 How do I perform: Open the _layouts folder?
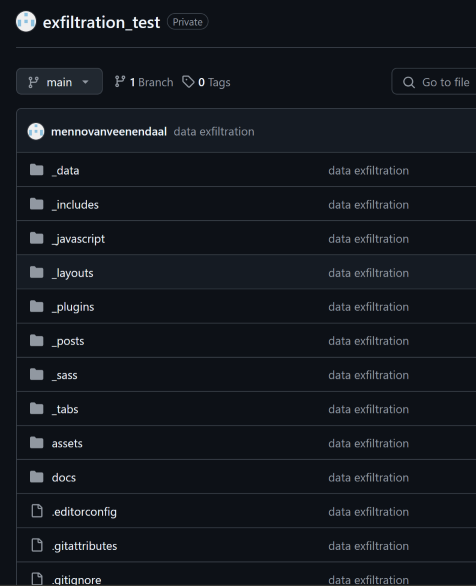(72, 273)
